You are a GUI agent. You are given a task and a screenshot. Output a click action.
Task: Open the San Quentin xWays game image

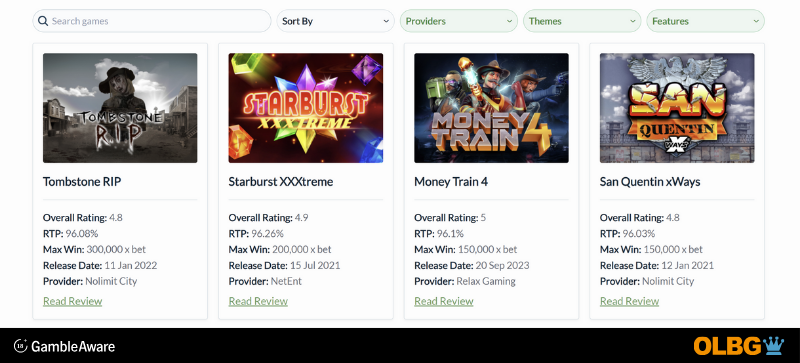click(677, 108)
